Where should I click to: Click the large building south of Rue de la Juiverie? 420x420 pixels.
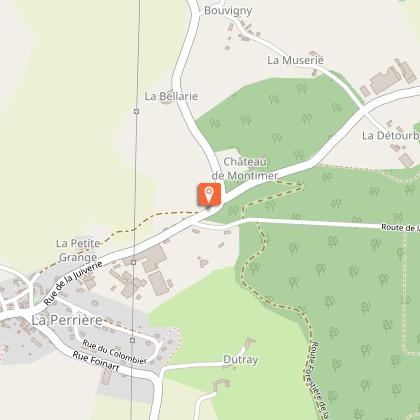click(x=159, y=283)
